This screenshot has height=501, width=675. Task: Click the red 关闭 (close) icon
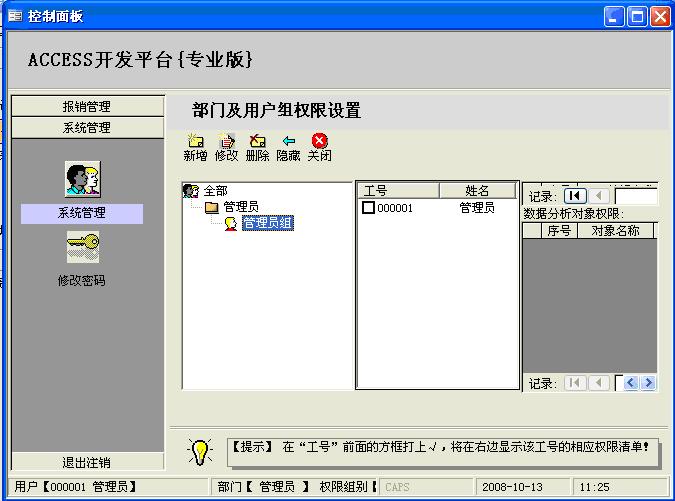[319, 141]
